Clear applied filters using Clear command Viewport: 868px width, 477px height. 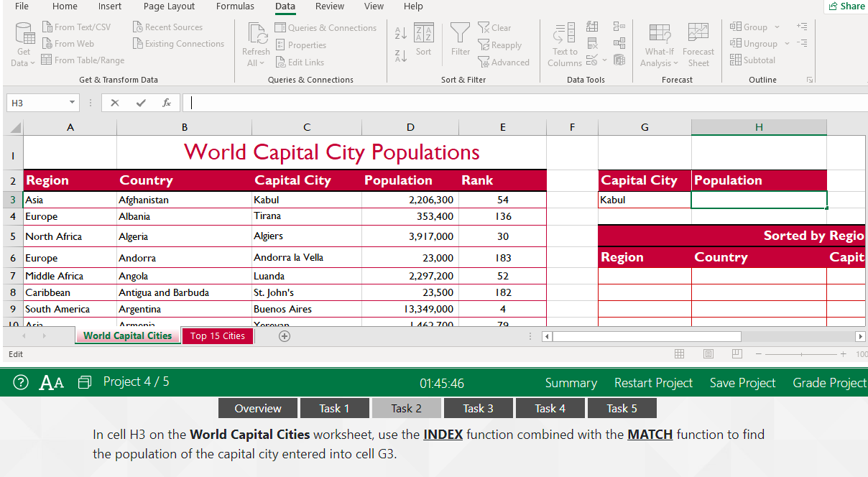click(x=494, y=27)
